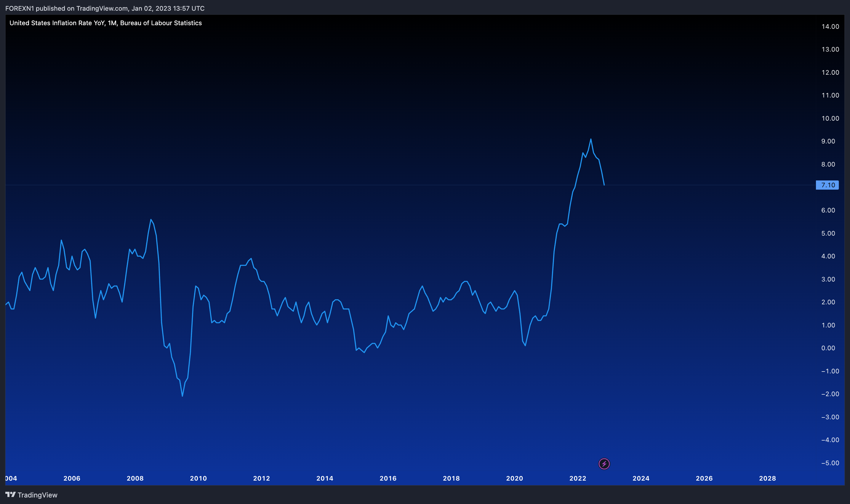Image resolution: width=850 pixels, height=504 pixels.
Task: Click the 8.00 value on price axis
Action: [828, 164]
